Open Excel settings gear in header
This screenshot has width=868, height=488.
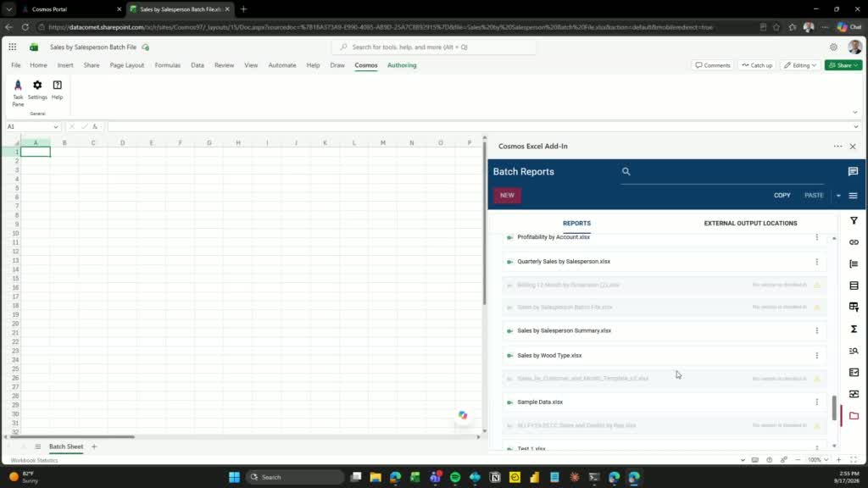tap(833, 47)
